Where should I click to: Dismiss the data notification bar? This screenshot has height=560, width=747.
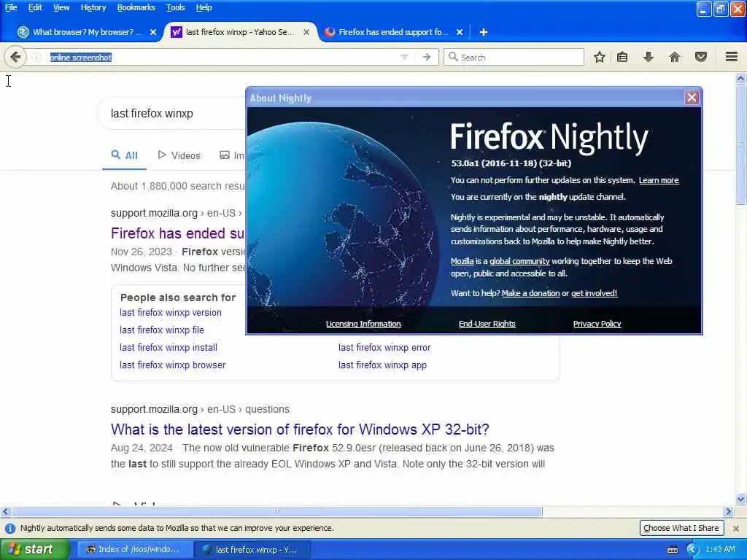click(735, 528)
